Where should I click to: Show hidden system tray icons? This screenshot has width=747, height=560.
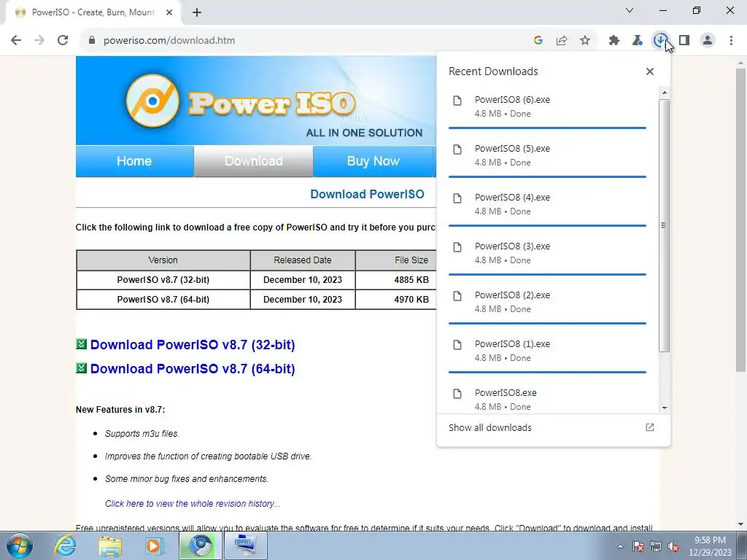click(620, 546)
